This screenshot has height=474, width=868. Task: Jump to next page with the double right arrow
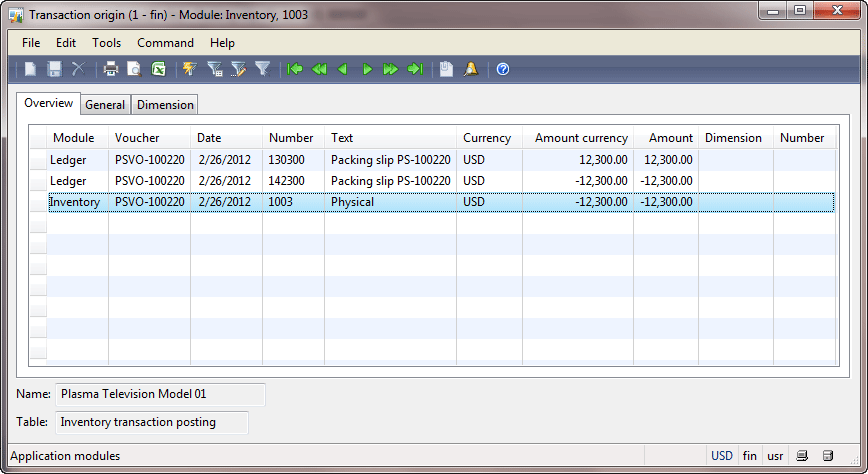click(391, 69)
